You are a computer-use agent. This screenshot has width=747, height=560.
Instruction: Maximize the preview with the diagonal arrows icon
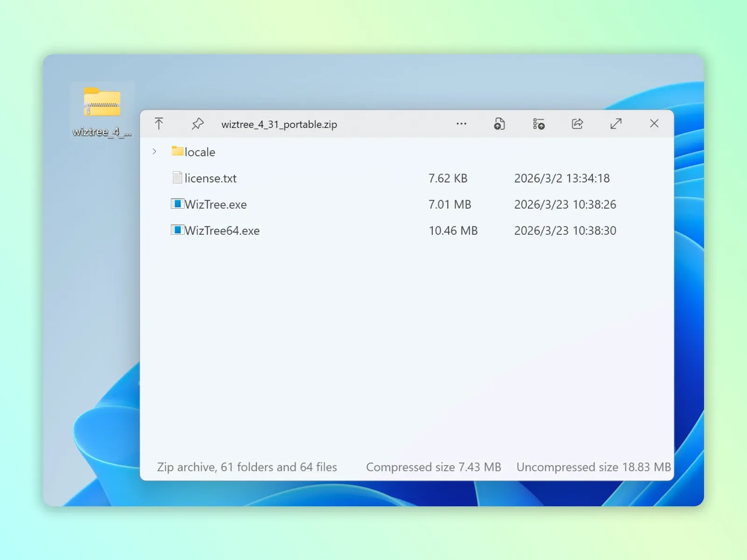click(x=616, y=124)
